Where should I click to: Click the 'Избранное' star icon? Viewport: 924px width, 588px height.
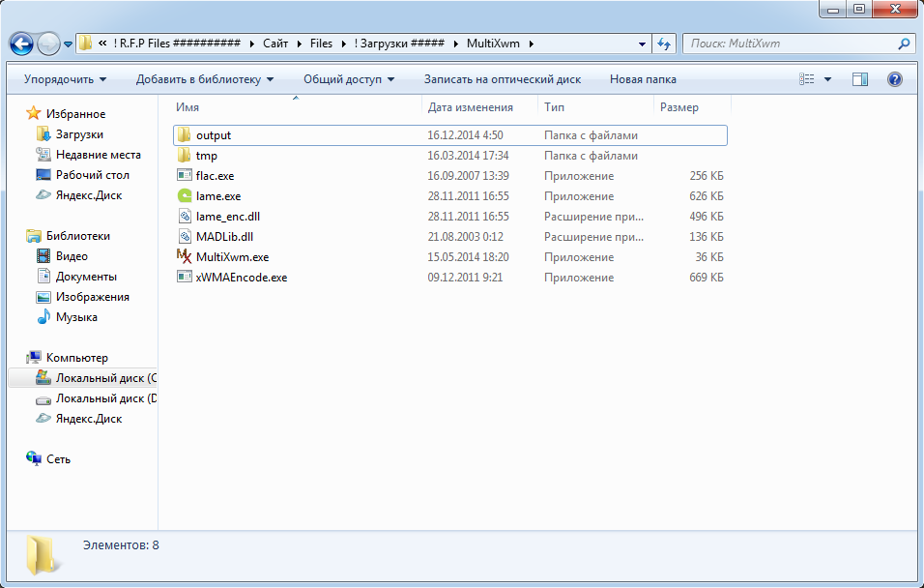[34, 113]
